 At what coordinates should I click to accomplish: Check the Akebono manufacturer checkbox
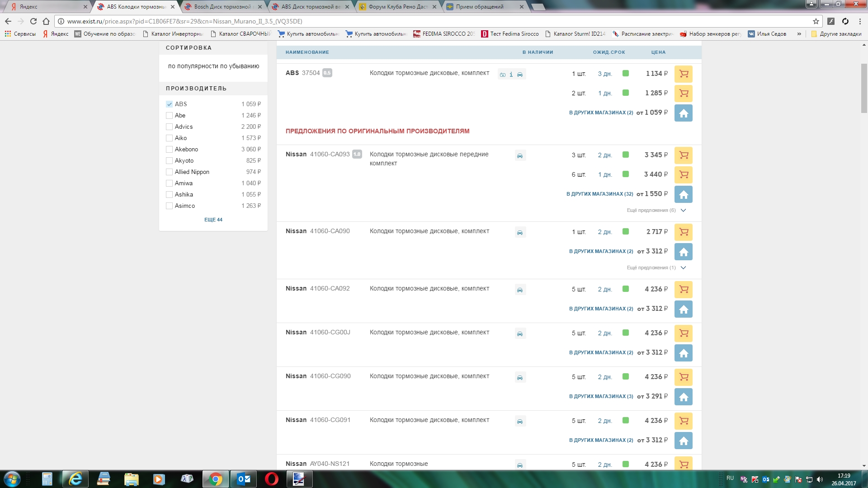tap(170, 149)
